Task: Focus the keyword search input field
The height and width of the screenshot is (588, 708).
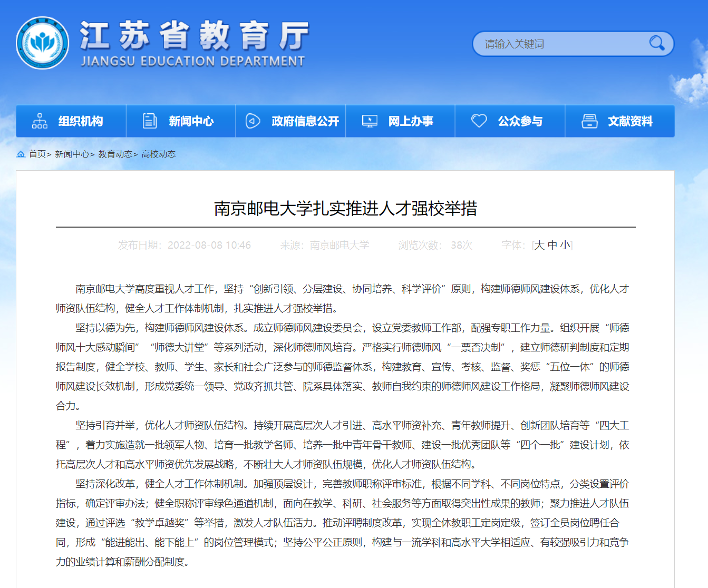Action: [559, 44]
